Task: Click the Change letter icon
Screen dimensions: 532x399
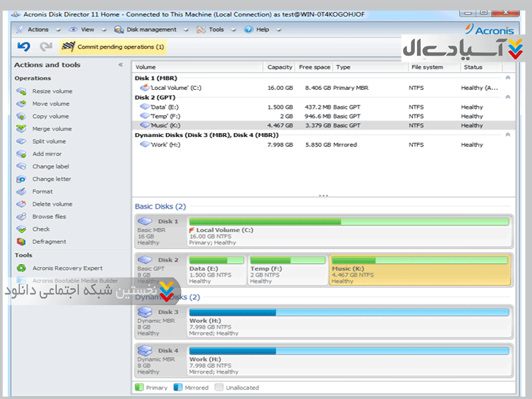Action: 21,180
